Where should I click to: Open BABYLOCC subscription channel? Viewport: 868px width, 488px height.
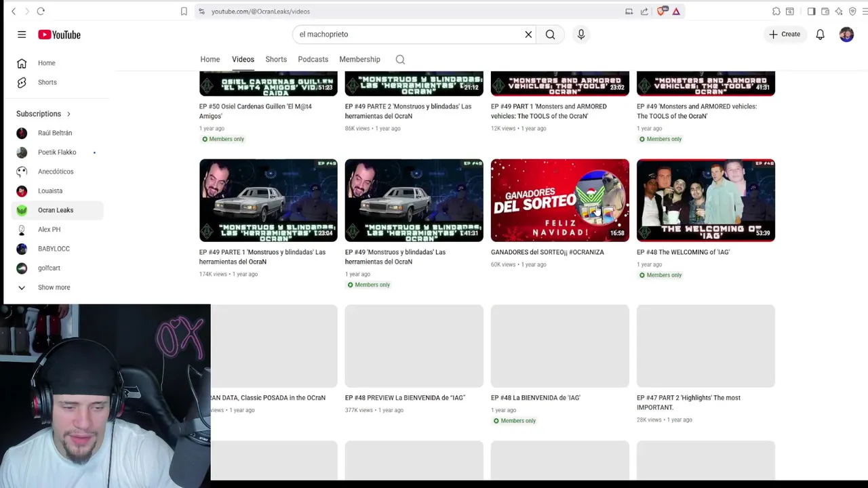point(58,249)
